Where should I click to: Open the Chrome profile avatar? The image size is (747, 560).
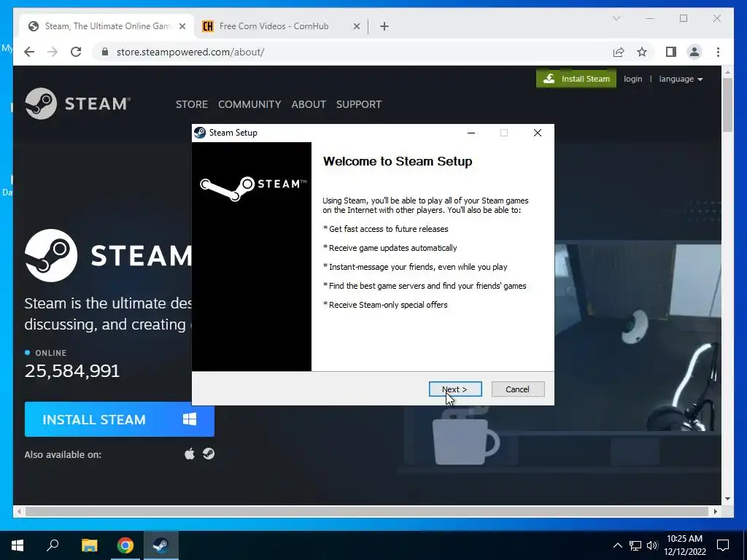pyautogui.click(x=694, y=52)
